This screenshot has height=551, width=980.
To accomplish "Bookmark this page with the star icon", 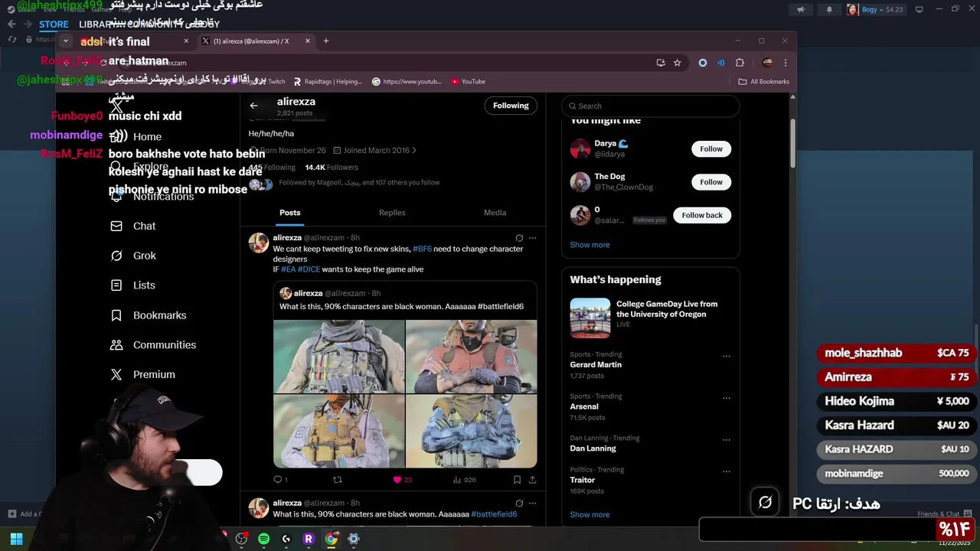I will tap(677, 63).
